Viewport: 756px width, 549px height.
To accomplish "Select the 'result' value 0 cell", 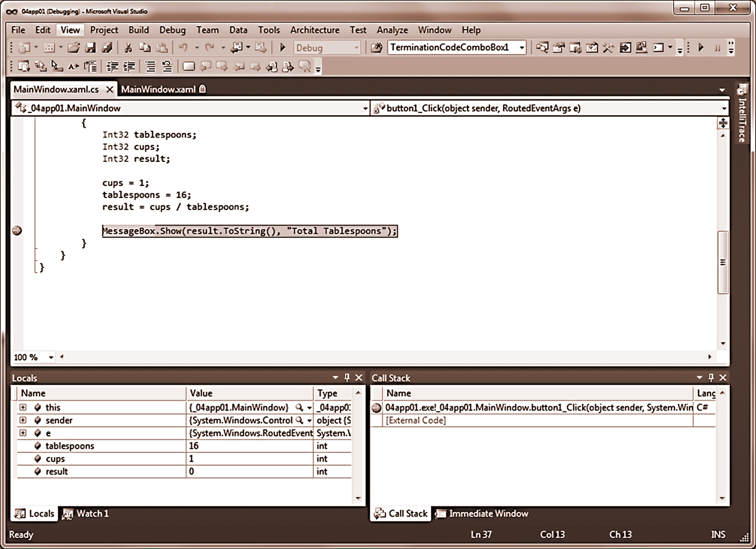I will (249, 471).
